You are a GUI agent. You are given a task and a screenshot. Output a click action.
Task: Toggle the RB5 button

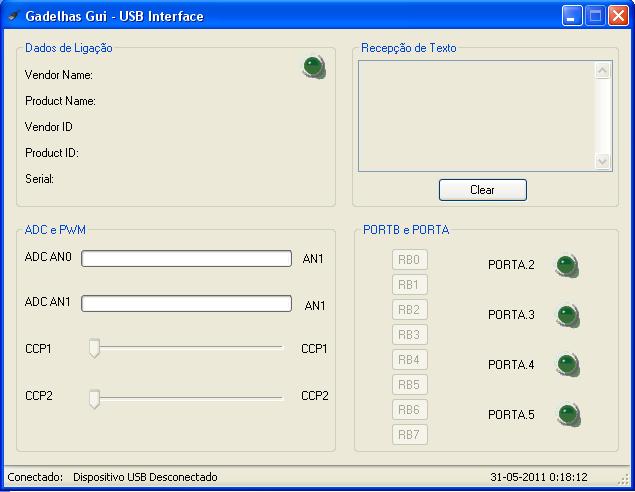410,385
